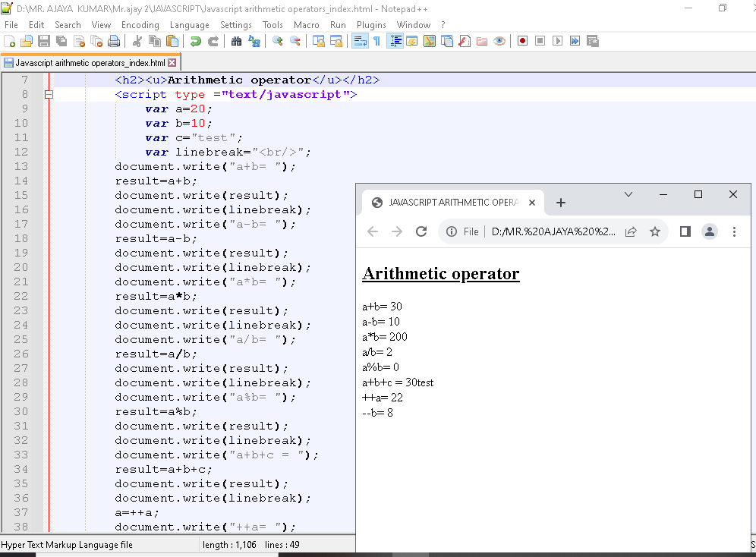
Task: Open Find with the binoculars icon
Action: click(x=236, y=41)
